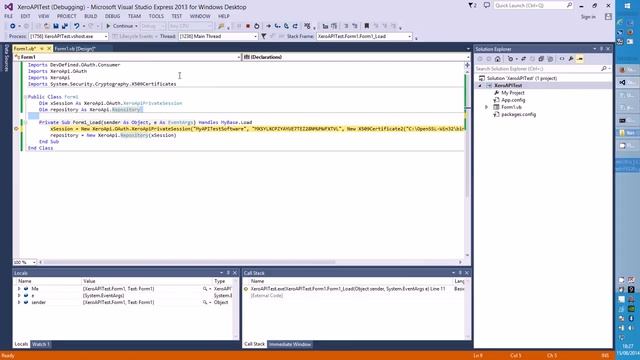Viewport: 640px width, 360px height.
Task: Open the Process dropdown
Action: pos(69,36)
